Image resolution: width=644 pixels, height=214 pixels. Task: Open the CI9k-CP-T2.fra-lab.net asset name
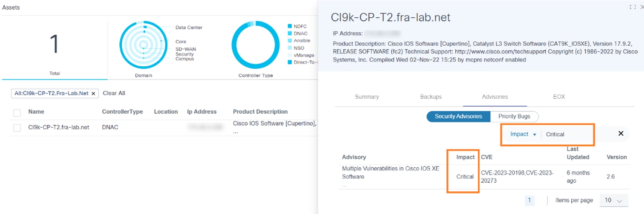click(58, 127)
